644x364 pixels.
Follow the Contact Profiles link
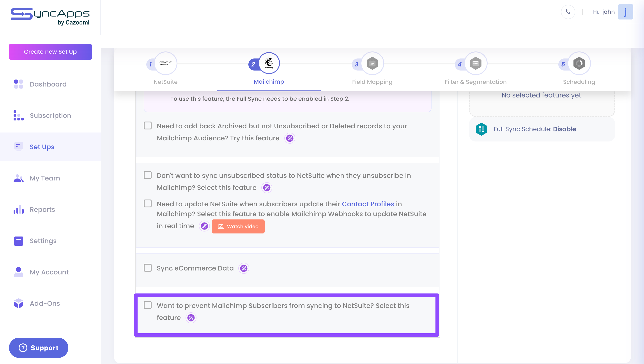(368, 204)
